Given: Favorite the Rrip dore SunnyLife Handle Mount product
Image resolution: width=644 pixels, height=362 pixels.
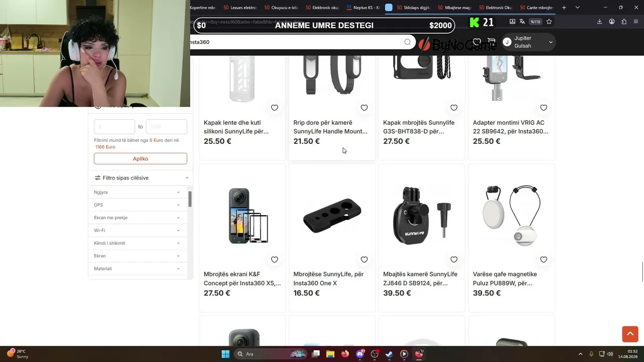Looking at the screenshot, I should (364, 108).
